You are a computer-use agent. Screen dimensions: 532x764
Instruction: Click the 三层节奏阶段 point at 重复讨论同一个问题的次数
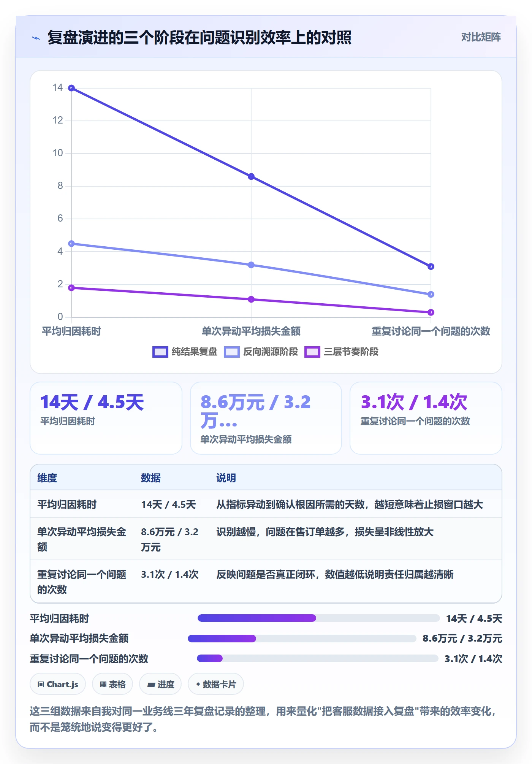click(431, 312)
